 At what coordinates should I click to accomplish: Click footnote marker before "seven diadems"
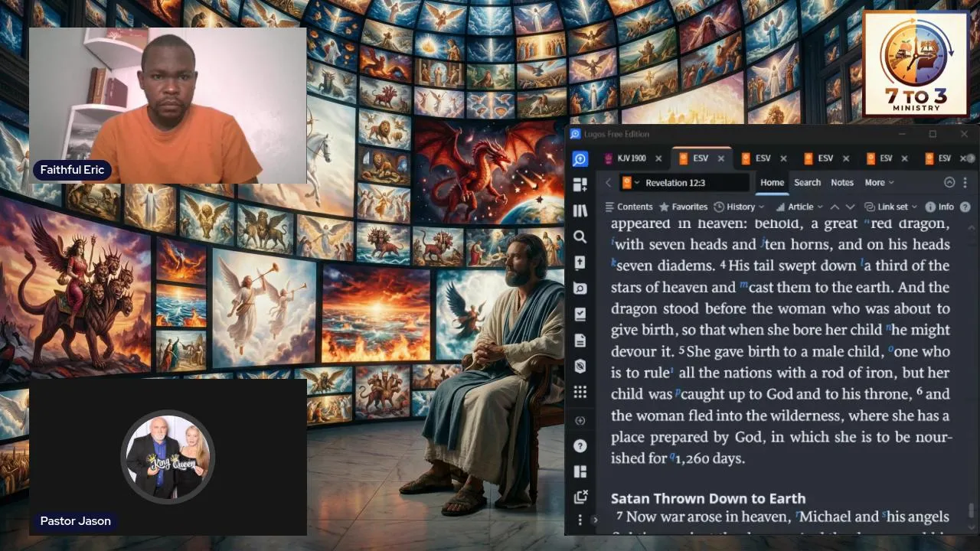613,263
